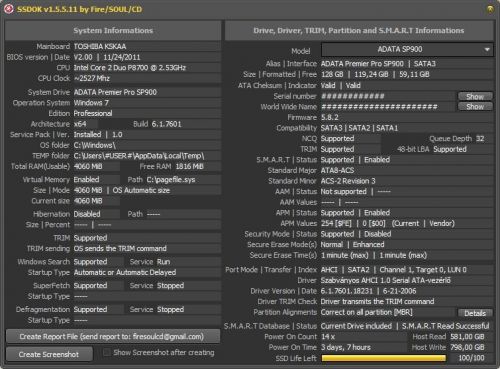Click Port Mode value AHCI

point(329,270)
